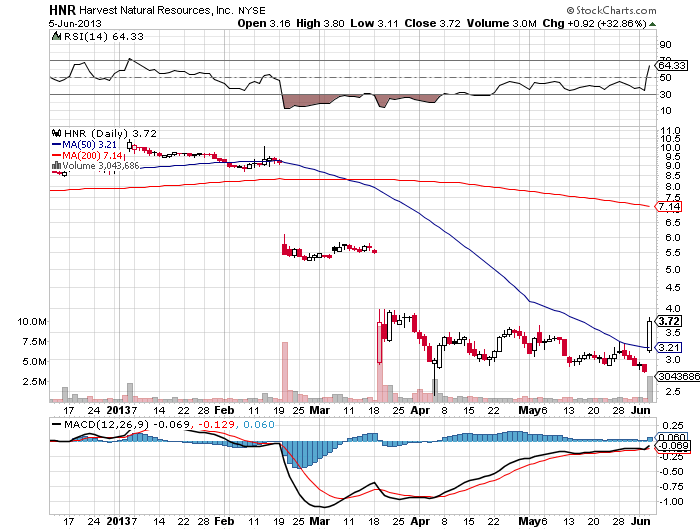Click 'Apr' on the price chart date axis

pyautogui.click(x=420, y=410)
